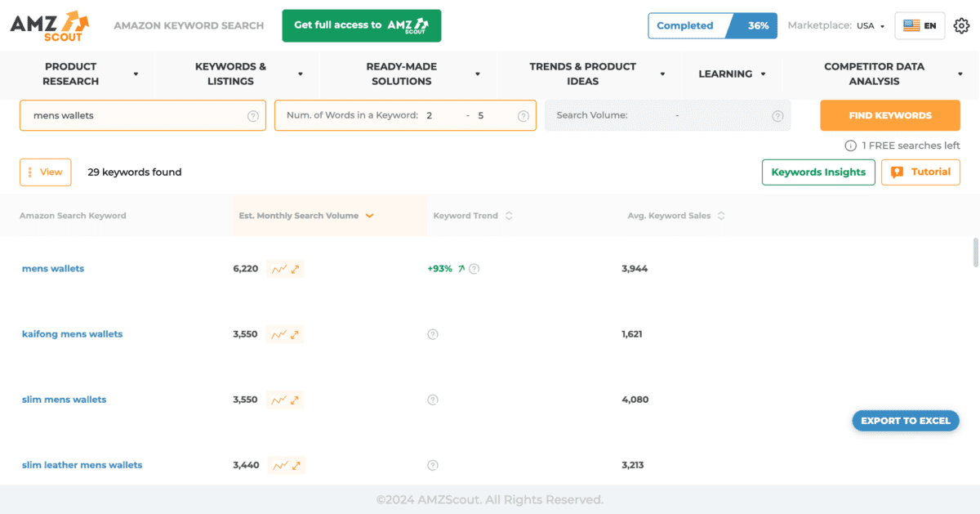Click green up-arrow beside +93% trend
The width and height of the screenshot is (980, 514).
coord(461,269)
